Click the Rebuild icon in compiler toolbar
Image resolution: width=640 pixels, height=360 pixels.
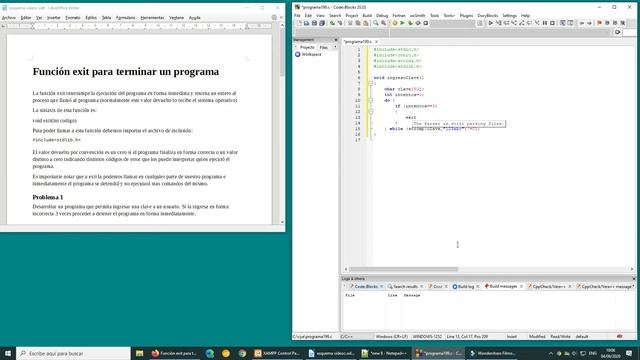point(418,23)
